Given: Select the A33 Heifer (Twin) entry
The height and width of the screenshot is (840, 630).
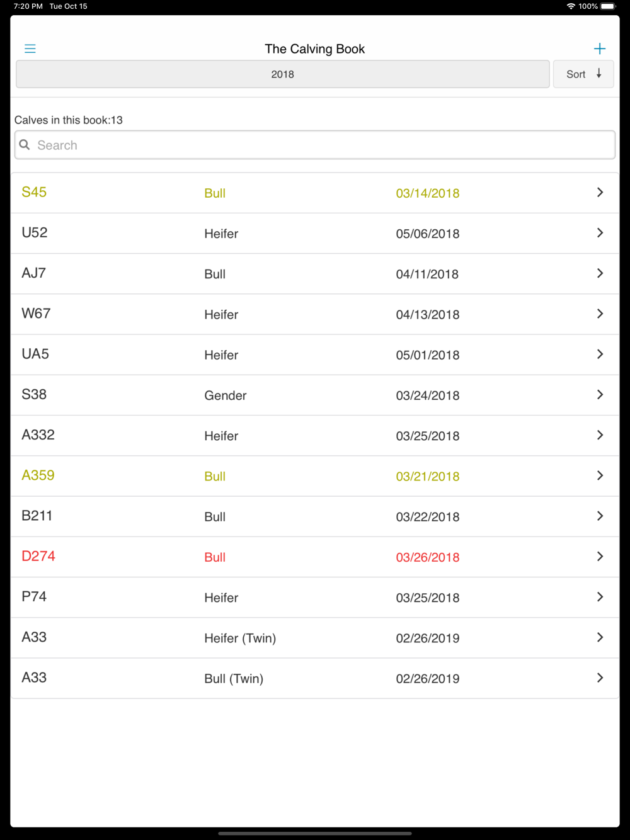Looking at the screenshot, I should pos(240,638).
